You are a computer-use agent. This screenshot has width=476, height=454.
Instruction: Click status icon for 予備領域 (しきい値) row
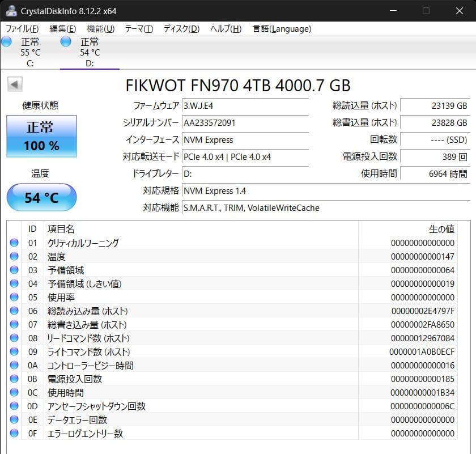[x=14, y=283]
